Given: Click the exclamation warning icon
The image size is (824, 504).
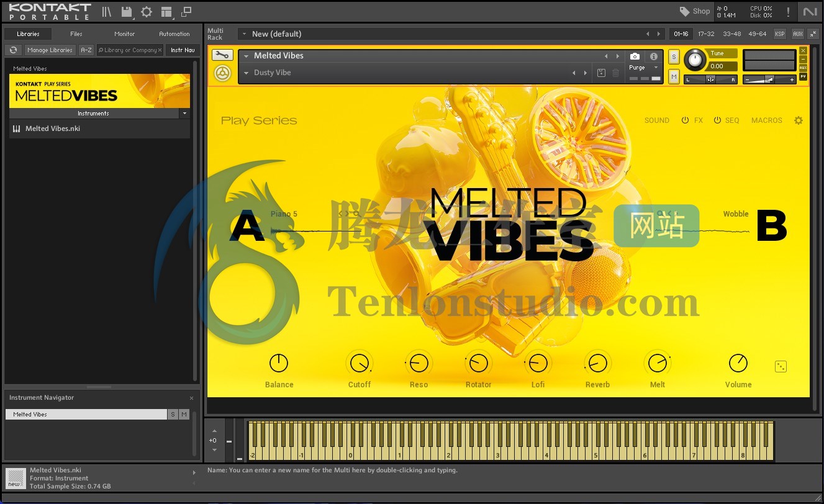Looking at the screenshot, I should pos(788,12).
